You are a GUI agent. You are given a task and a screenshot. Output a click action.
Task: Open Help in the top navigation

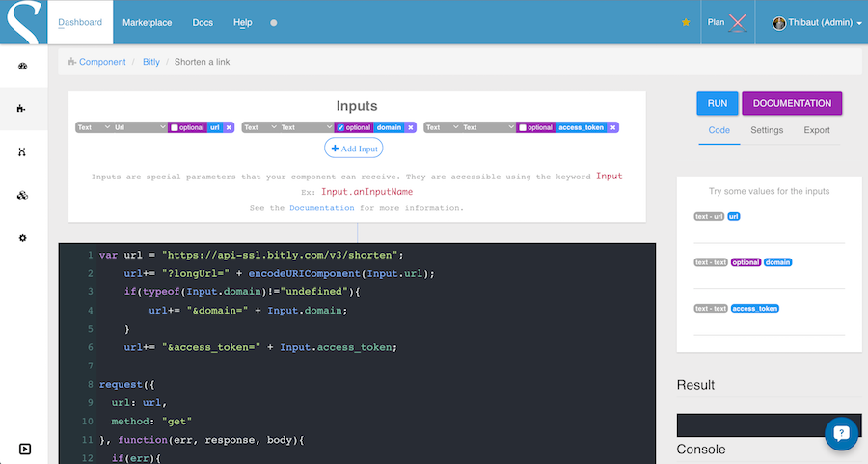(x=242, y=23)
